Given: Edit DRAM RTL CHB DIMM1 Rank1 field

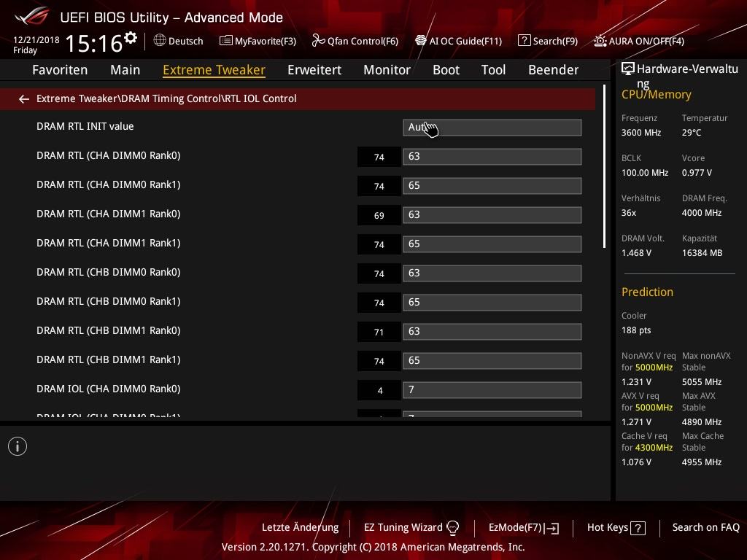Looking at the screenshot, I should (x=492, y=360).
